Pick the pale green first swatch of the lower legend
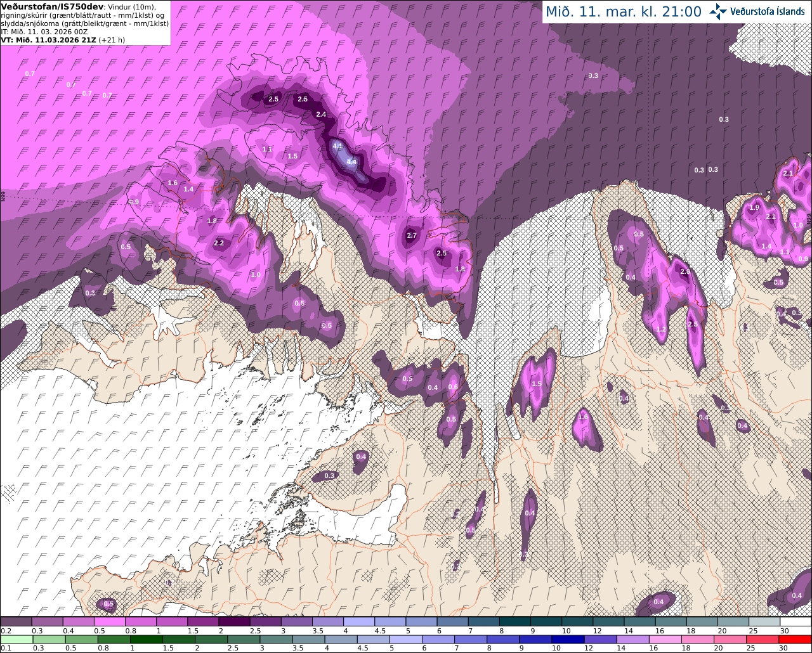Screen dimensions: 812x653 (x=16, y=639)
